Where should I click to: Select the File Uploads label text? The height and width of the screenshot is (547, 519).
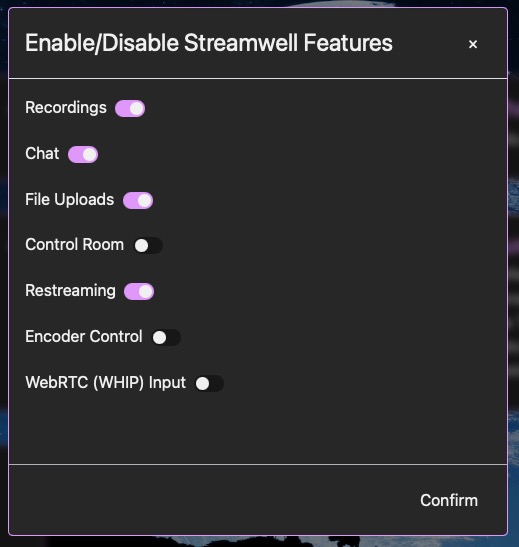(70, 200)
